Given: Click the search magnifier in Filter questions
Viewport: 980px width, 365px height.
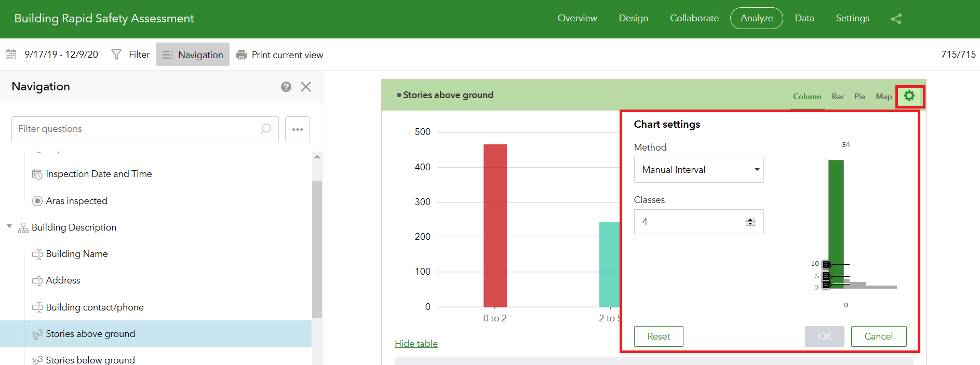Looking at the screenshot, I should pos(266,129).
